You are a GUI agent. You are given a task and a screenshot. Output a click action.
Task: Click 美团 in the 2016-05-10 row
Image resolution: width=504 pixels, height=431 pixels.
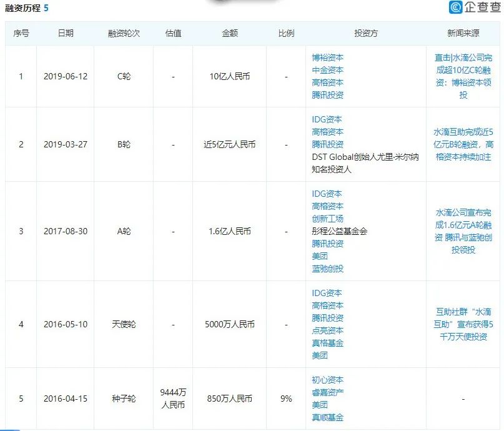320,355
